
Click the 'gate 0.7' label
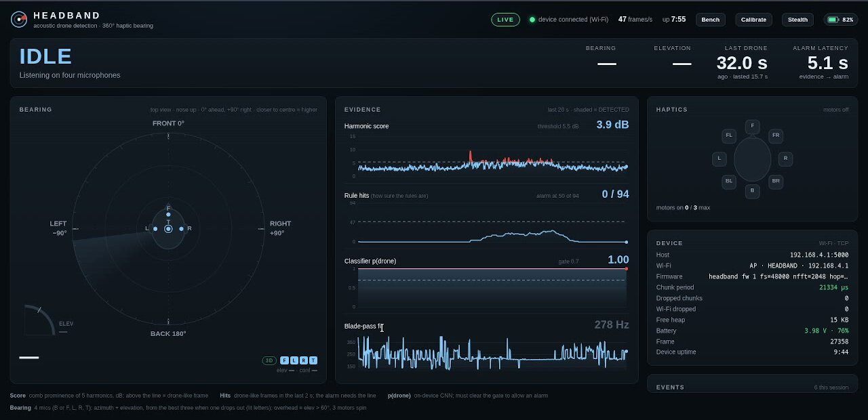[x=568, y=261]
